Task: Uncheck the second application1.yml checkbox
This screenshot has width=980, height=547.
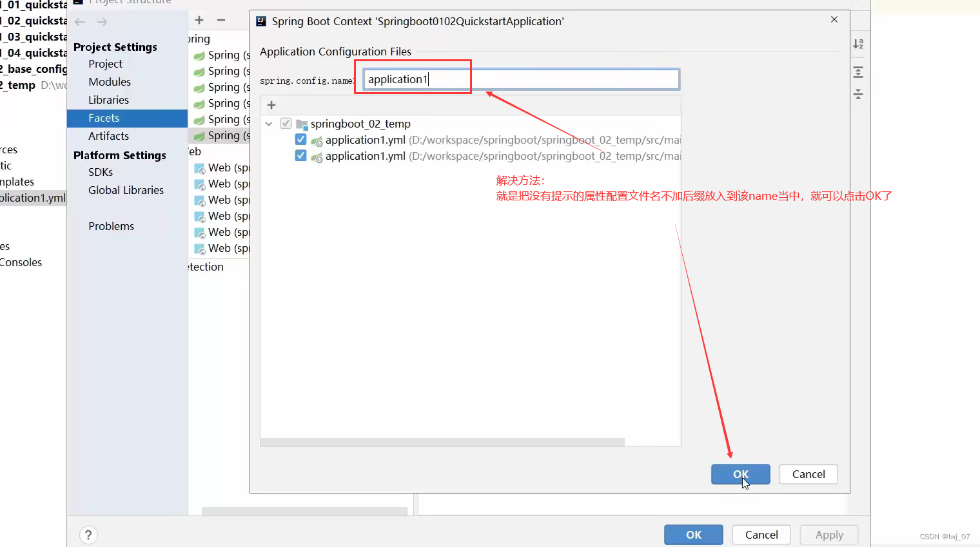Action: click(x=300, y=155)
